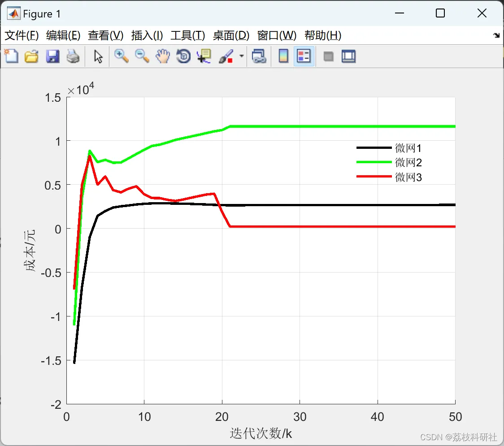Toggle the Insert Legend button

pos(304,56)
